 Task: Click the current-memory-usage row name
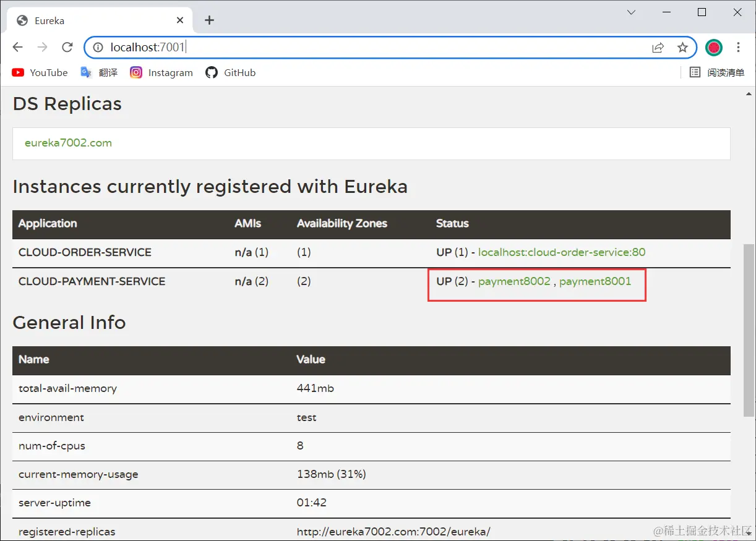(x=79, y=475)
